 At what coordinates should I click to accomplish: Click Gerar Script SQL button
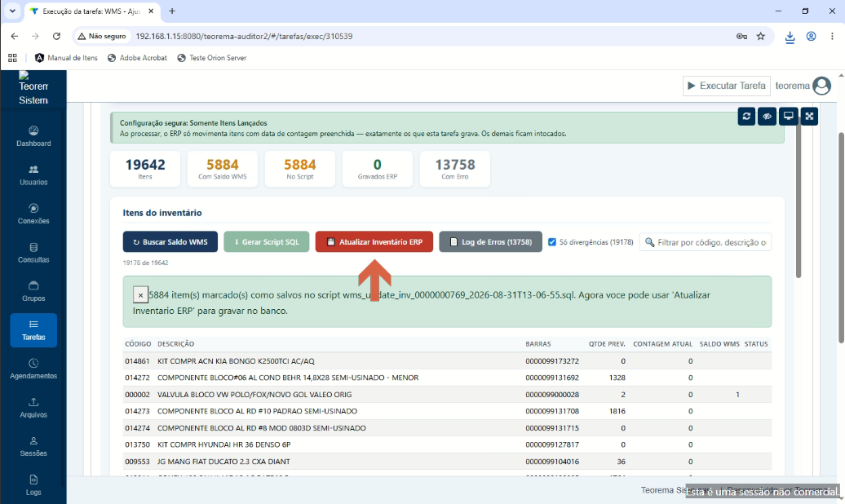pyautogui.click(x=267, y=242)
